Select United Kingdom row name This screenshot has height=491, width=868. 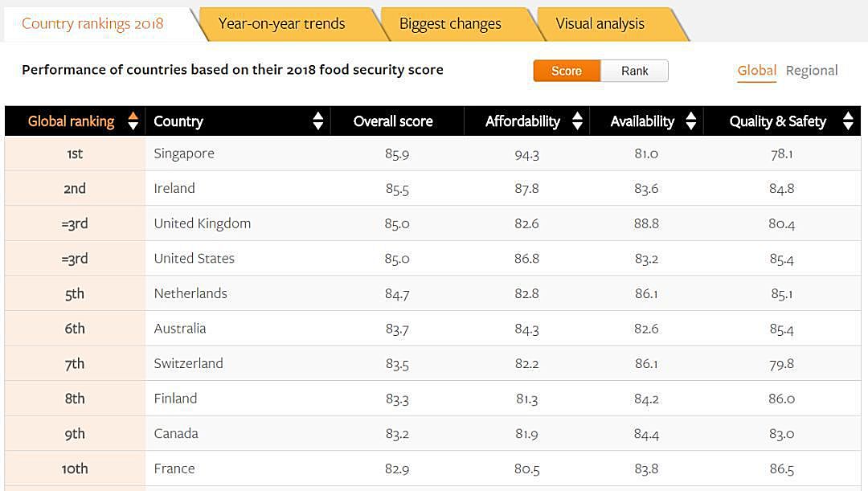[202, 223]
